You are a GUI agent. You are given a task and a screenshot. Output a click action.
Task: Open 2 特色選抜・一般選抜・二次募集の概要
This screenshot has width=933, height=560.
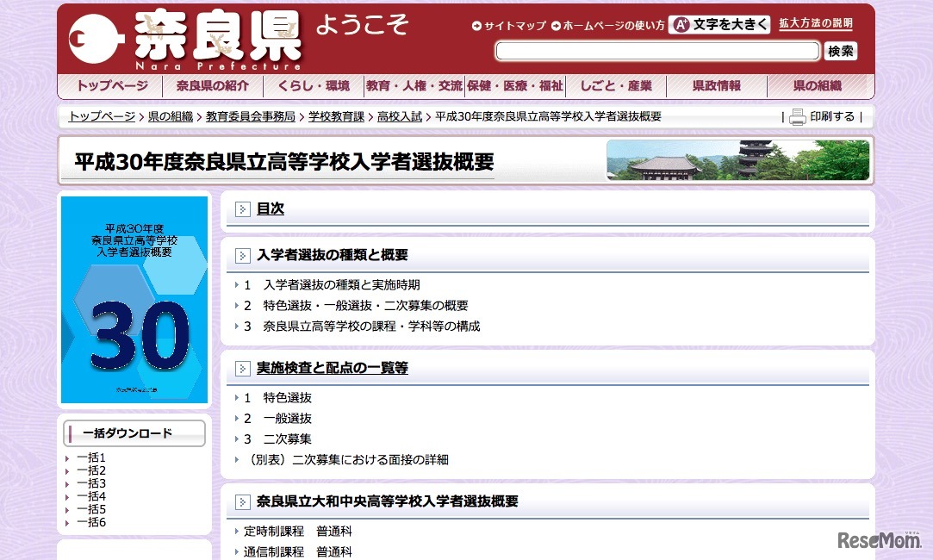(x=356, y=306)
